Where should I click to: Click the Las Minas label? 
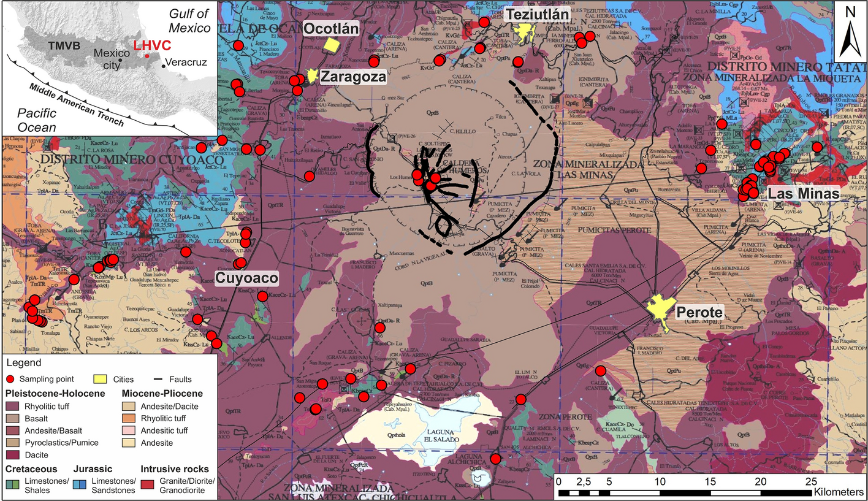[x=803, y=194]
